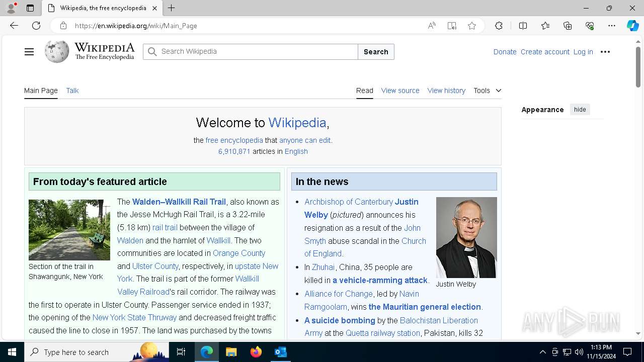
Task: Open Wikipedia personal tools ellipsis menu
Action: (x=605, y=52)
